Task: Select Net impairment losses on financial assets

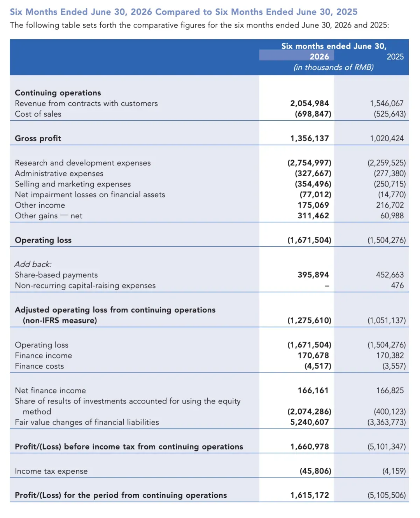Action: pos(90,195)
